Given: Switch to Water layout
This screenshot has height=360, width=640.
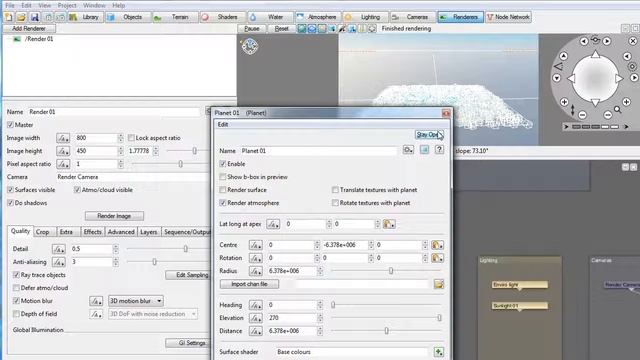Looking at the screenshot, I should pyautogui.click(x=270, y=17).
